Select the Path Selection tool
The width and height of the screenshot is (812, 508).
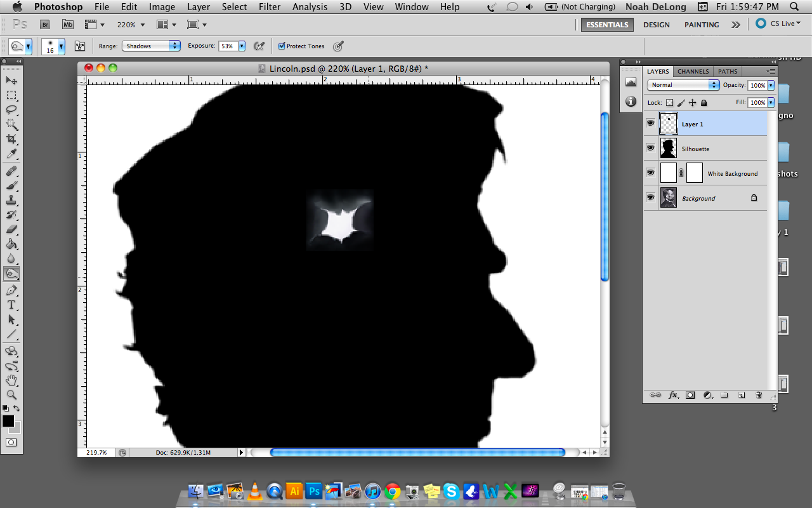11,320
